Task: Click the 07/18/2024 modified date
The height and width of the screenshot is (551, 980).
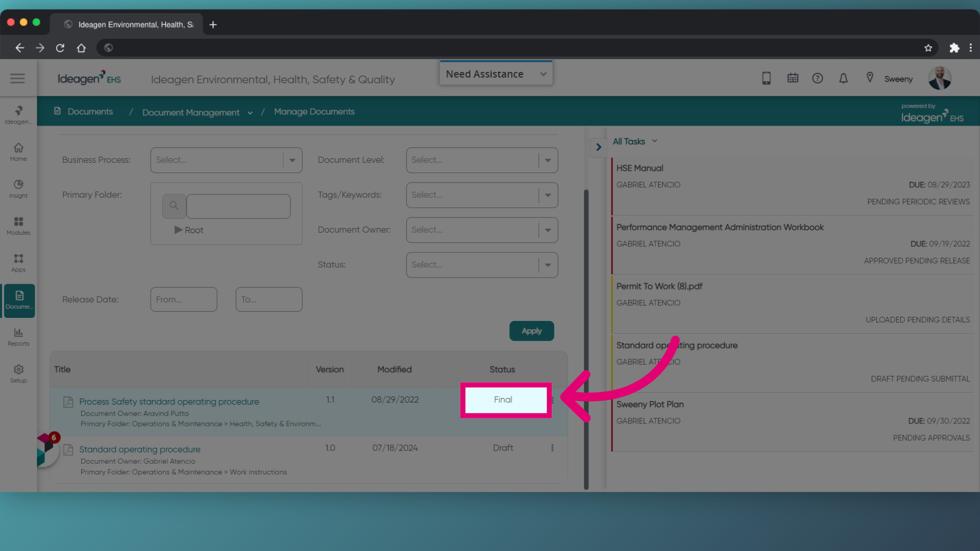Action: pyautogui.click(x=395, y=448)
